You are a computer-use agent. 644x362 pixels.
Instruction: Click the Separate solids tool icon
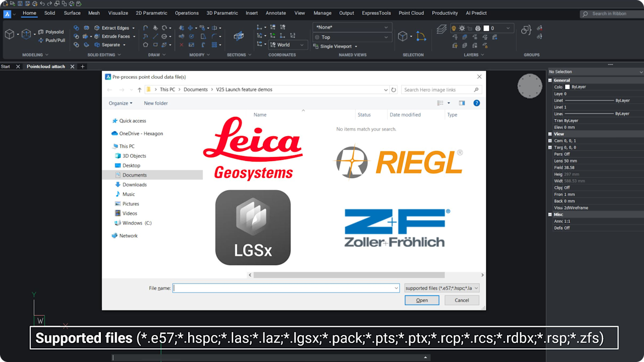pos(98,45)
